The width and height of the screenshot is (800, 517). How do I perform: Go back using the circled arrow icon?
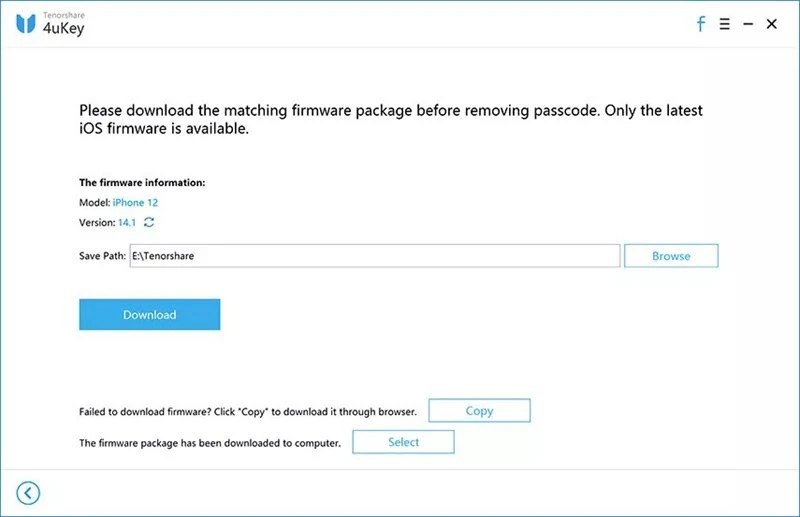pos(28,492)
